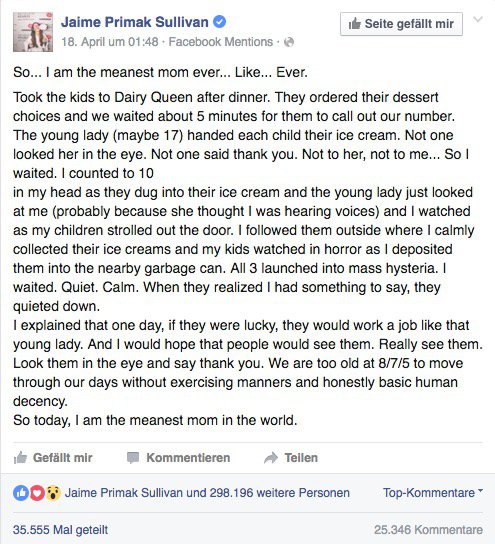Click the yellow Wow reaction emoji

tap(53, 493)
